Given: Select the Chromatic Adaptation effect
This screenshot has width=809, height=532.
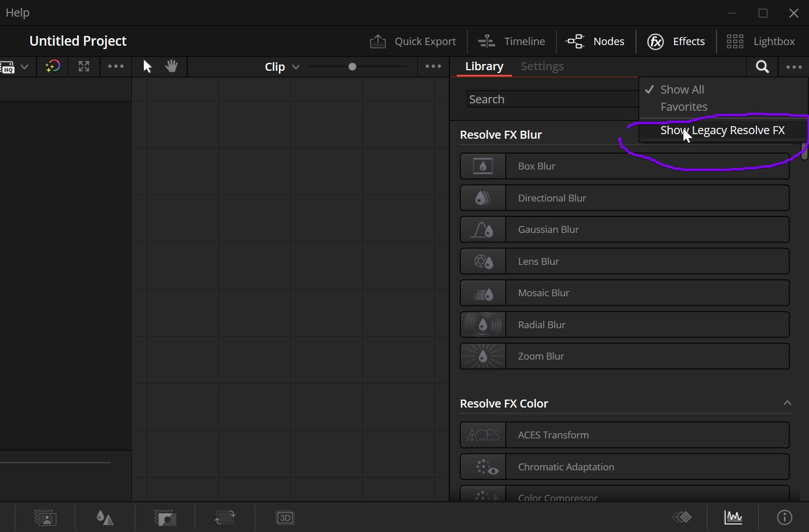Looking at the screenshot, I should [625, 467].
